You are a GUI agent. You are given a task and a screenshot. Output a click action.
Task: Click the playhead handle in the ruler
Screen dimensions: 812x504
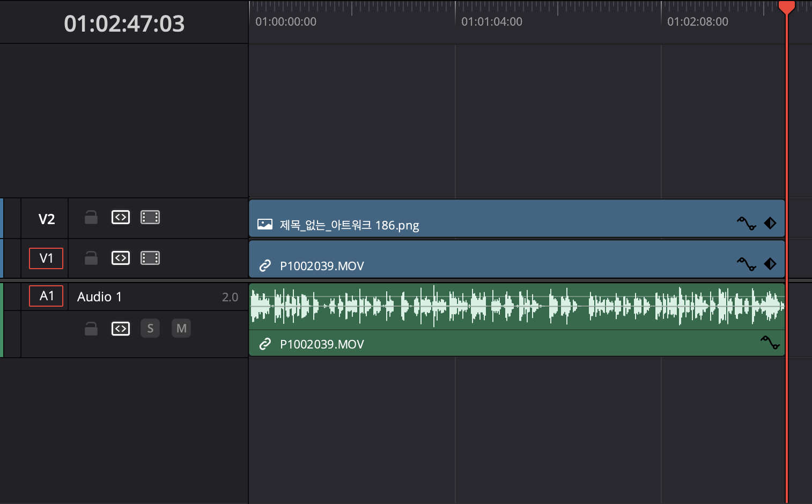(787, 7)
